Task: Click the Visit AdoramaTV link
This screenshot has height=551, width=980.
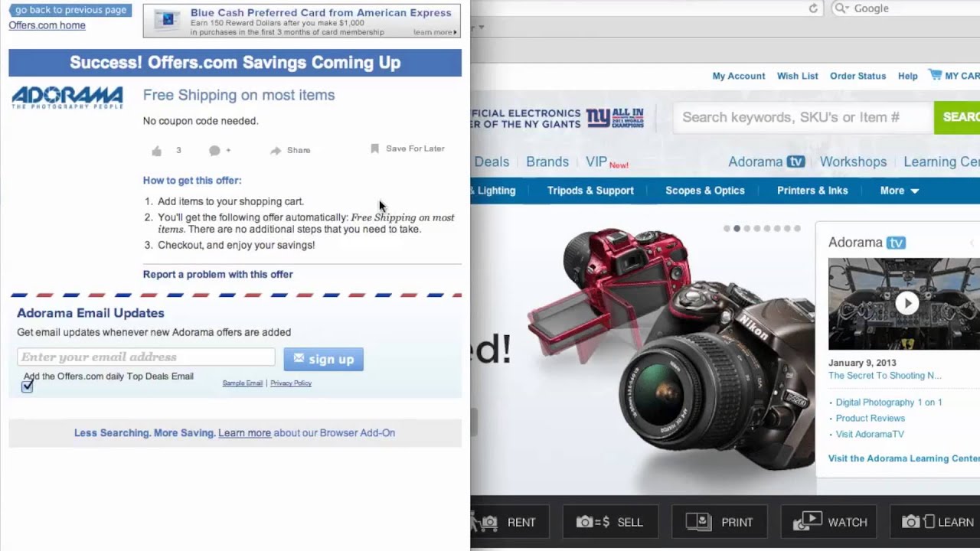Action: pos(870,434)
